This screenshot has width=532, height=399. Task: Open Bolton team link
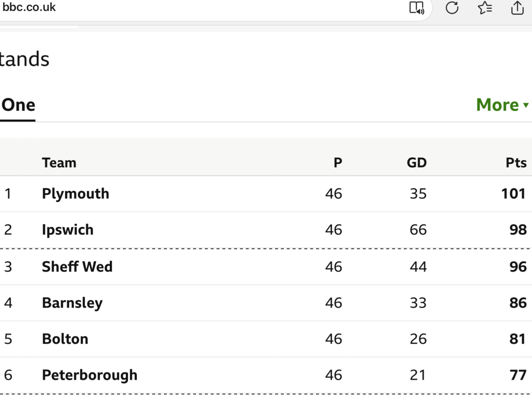point(65,339)
